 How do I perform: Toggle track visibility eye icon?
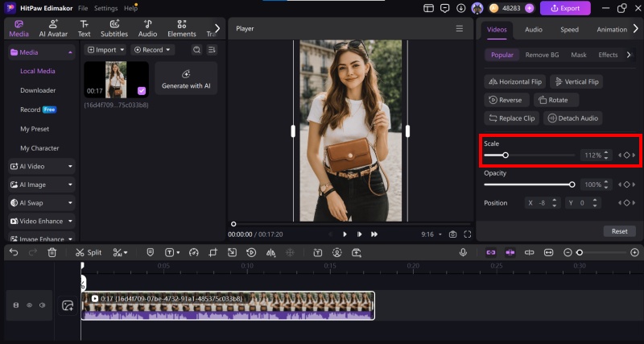click(x=29, y=305)
